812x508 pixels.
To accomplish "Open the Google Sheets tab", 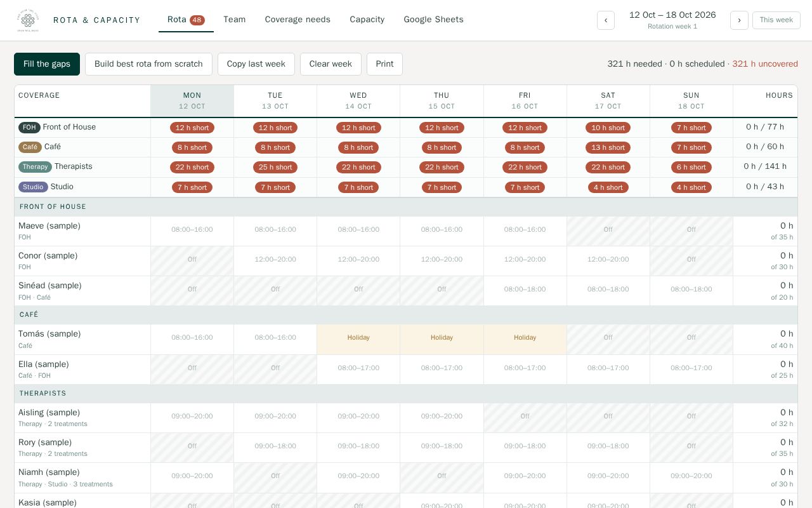I will (434, 20).
